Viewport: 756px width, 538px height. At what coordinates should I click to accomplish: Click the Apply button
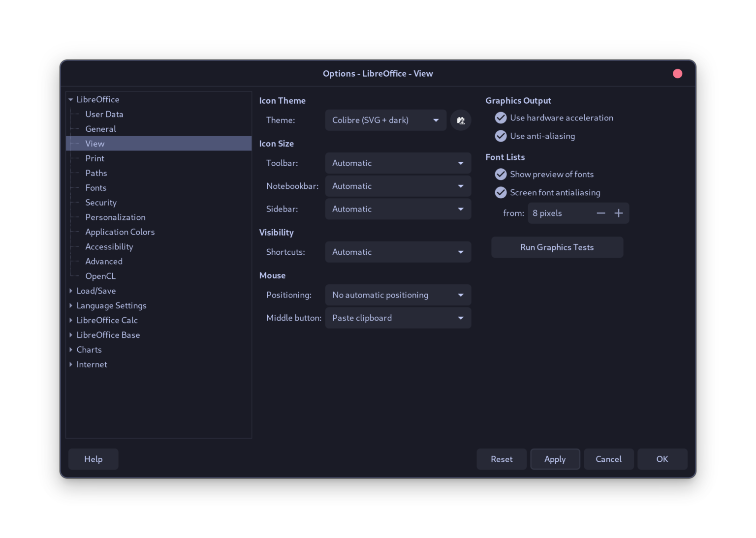555,459
